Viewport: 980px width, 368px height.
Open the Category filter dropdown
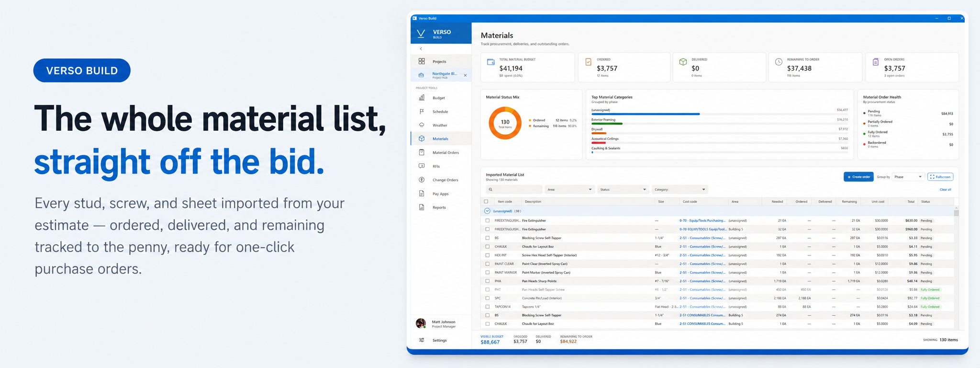(x=679, y=190)
